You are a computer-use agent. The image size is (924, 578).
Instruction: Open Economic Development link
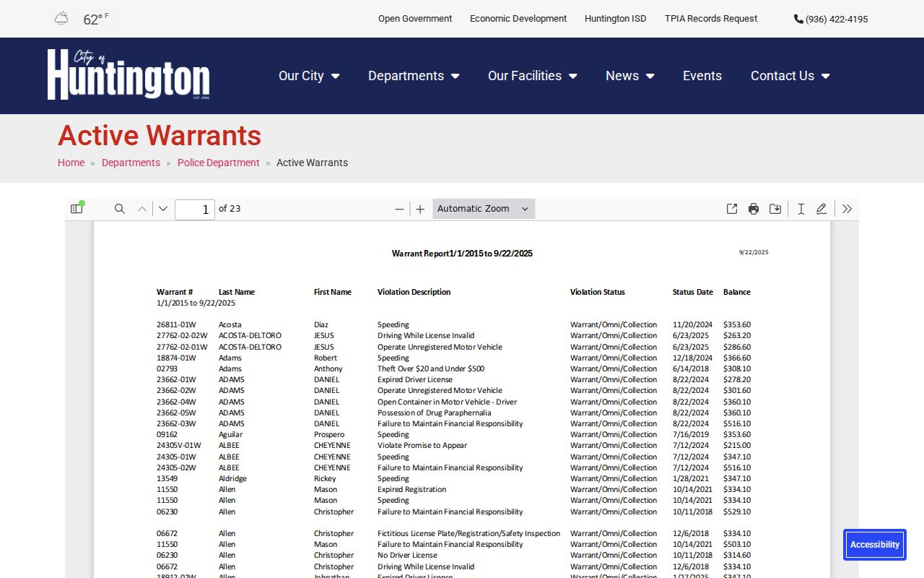(518, 19)
